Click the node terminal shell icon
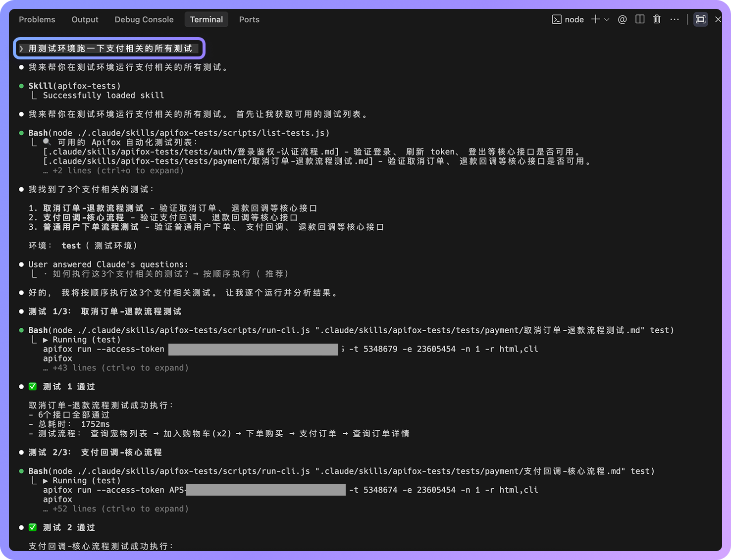The width and height of the screenshot is (731, 560). pyautogui.click(x=557, y=19)
